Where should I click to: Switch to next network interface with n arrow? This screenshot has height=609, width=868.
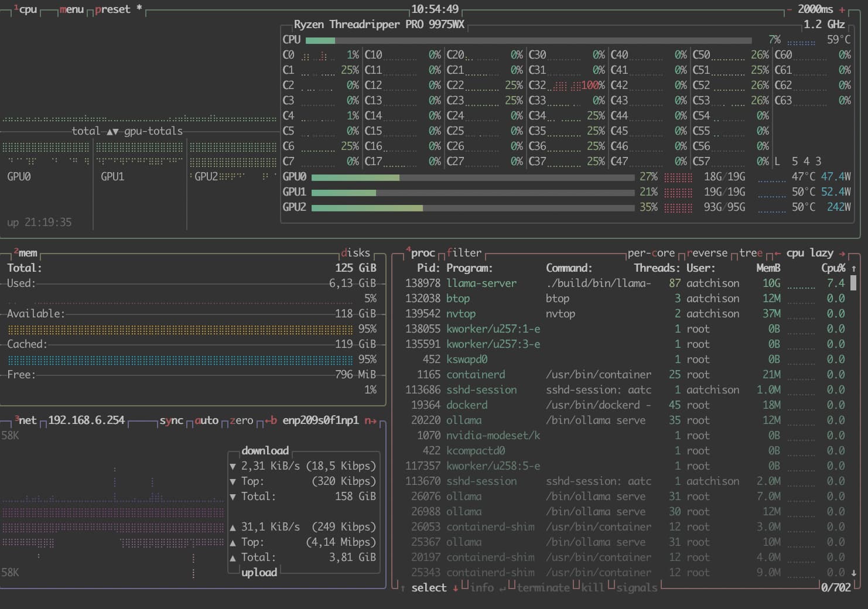tap(370, 420)
